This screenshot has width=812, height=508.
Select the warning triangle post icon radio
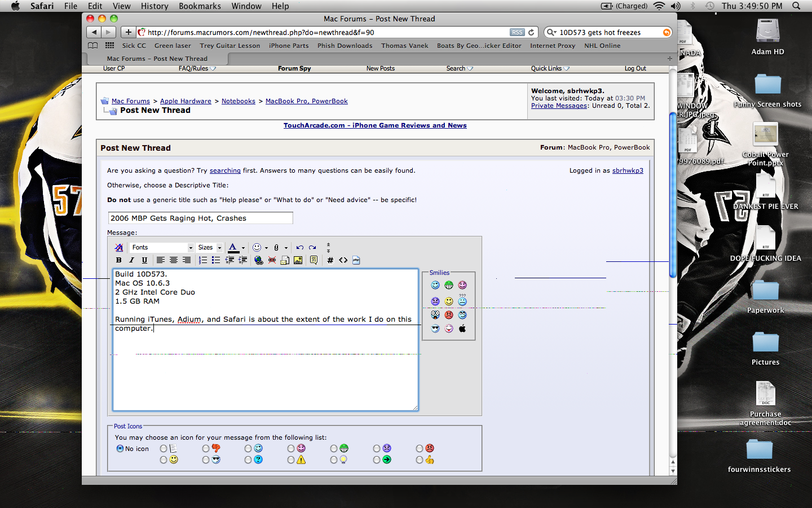pos(291,460)
